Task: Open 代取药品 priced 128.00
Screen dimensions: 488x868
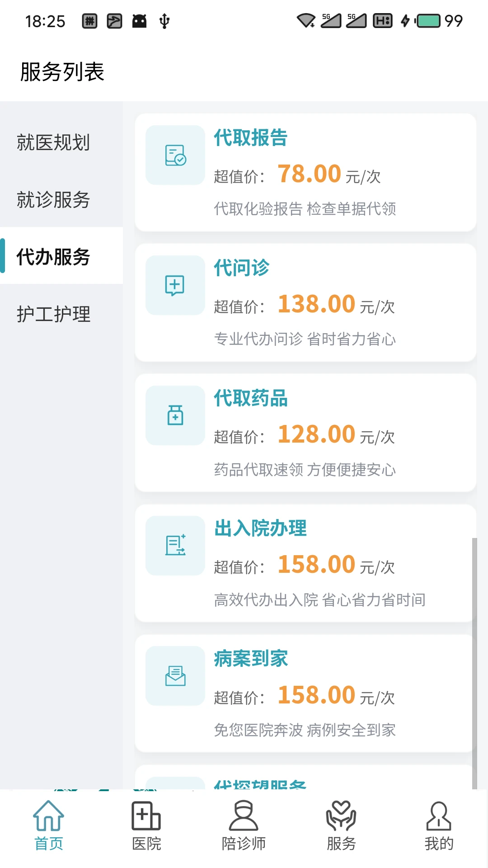Action: point(305,434)
